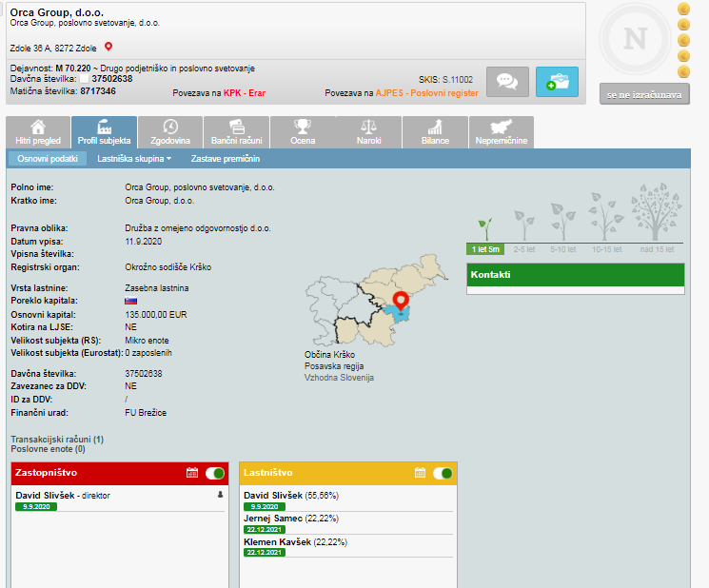Expand Transakcijski računi (1) section
The height and width of the screenshot is (588, 709).
pos(57,440)
